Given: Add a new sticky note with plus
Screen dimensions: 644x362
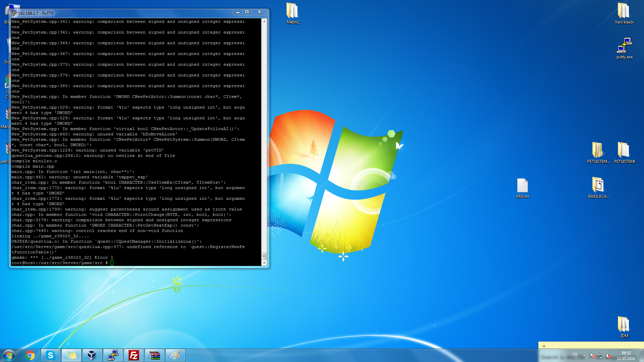Looking at the screenshot, I should (544, 346).
